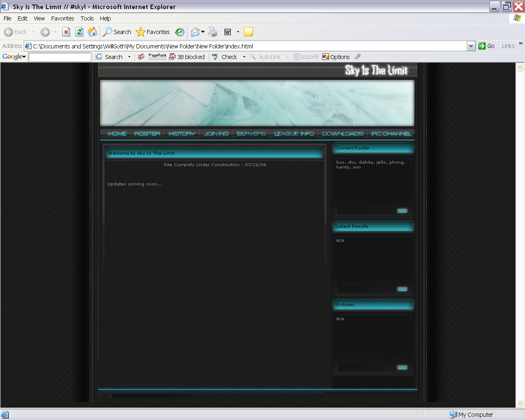Open the ROSTER page
The height and width of the screenshot is (420, 525).
pos(147,134)
